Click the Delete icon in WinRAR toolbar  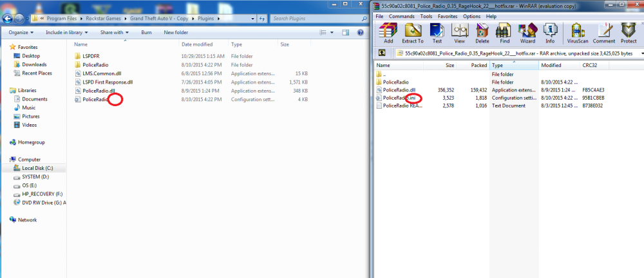tap(482, 33)
